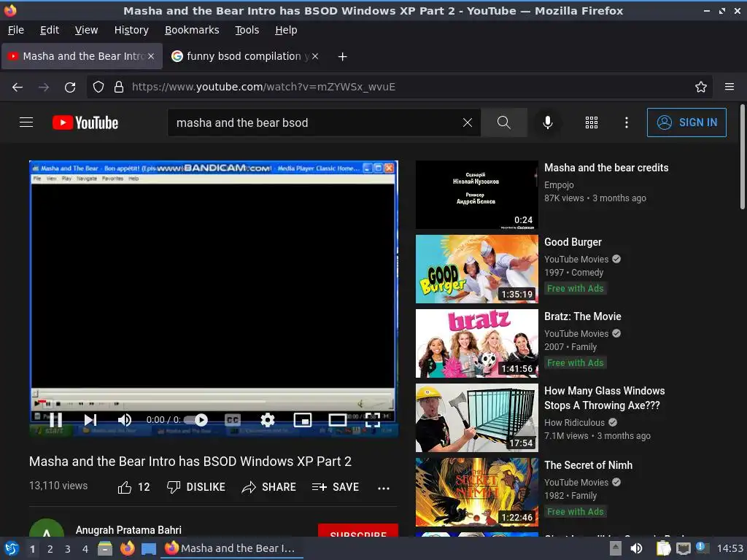Open the Edit menu
This screenshot has height=560, width=747.
click(50, 30)
